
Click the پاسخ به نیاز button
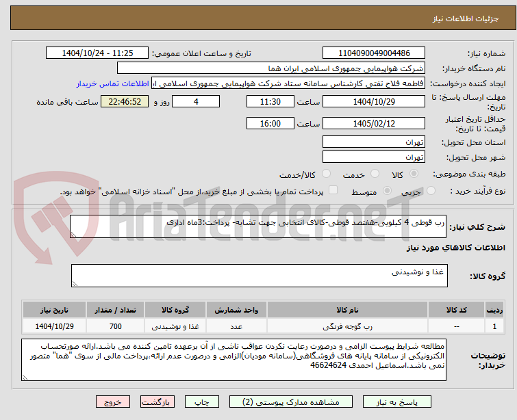click(x=397, y=402)
